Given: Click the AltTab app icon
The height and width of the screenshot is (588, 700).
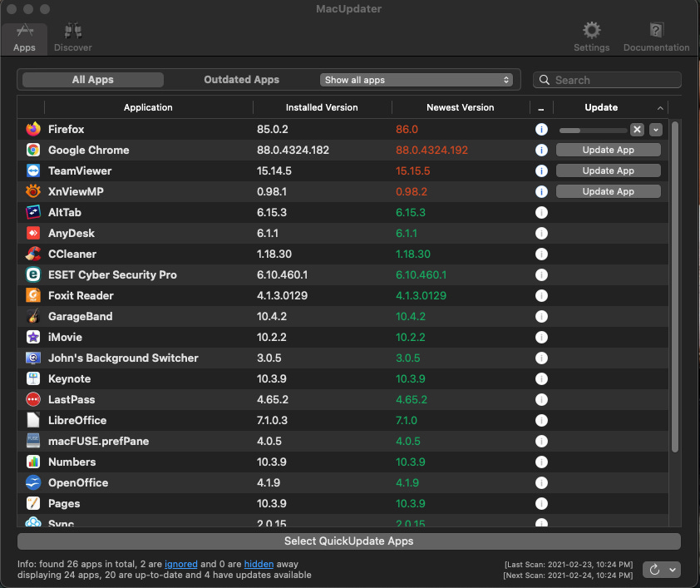Looking at the screenshot, I should click(x=33, y=212).
